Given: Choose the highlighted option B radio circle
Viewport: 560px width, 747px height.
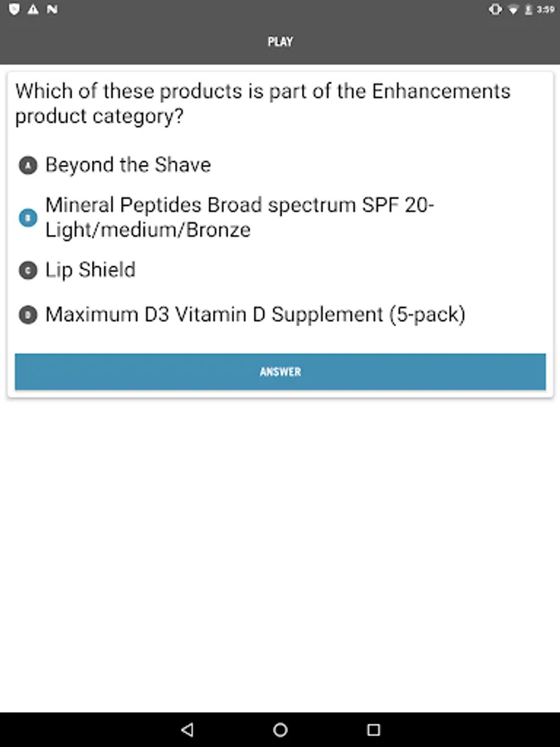Looking at the screenshot, I should point(28,218).
